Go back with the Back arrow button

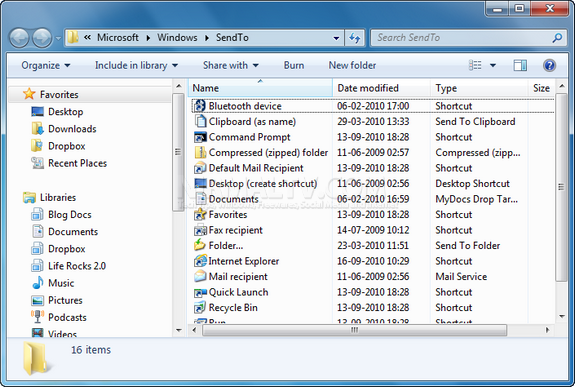point(19,38)
